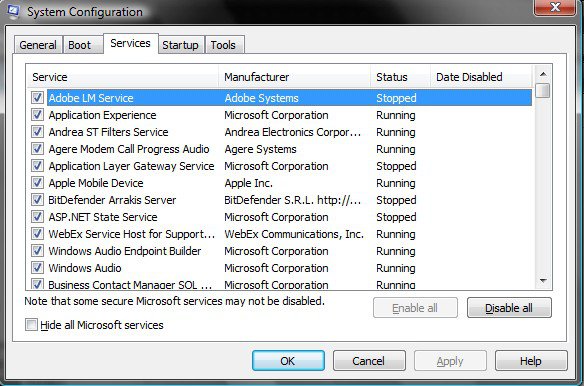Click the Apply button
The width and height of the screenshot is (584, 386).
coord(450,361)
